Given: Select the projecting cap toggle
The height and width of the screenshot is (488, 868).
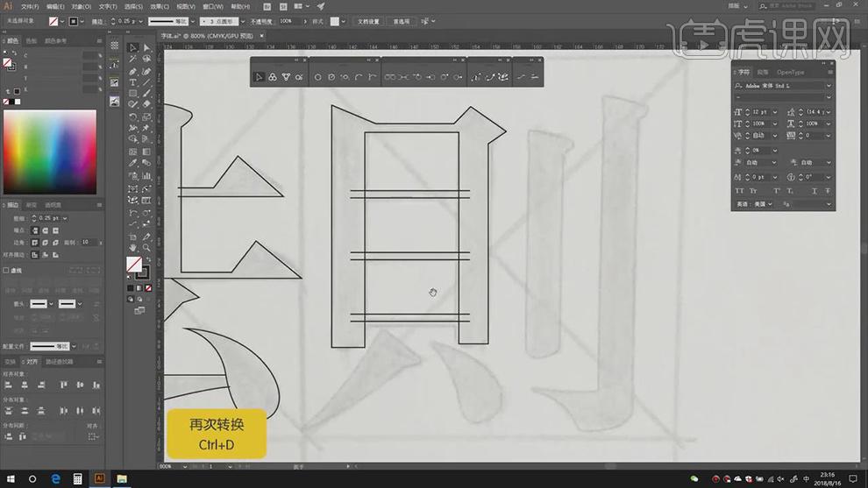Looking at the screenshot, I should click(x=55, y=230).
